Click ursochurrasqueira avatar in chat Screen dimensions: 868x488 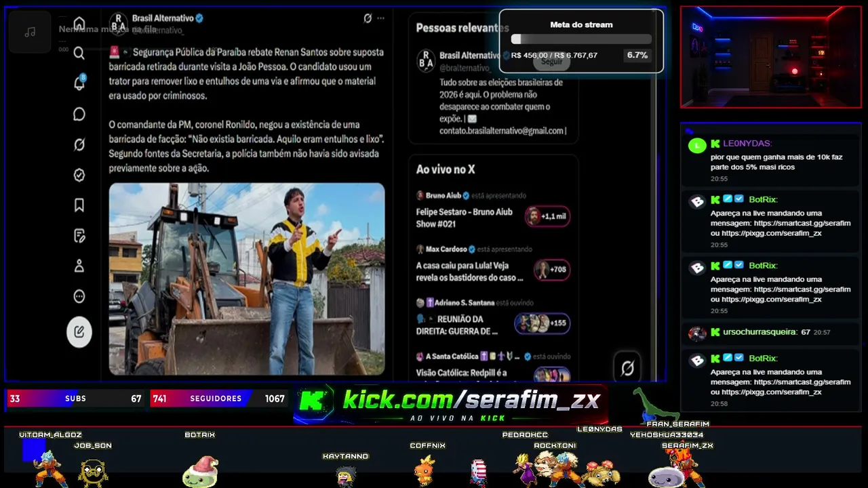(697, 333)
